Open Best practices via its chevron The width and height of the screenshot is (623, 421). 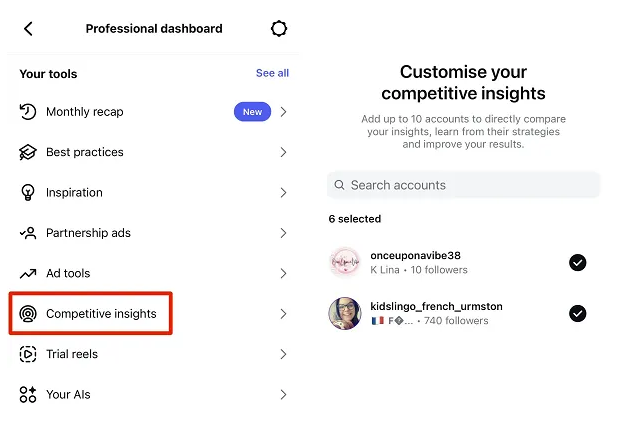283,152
